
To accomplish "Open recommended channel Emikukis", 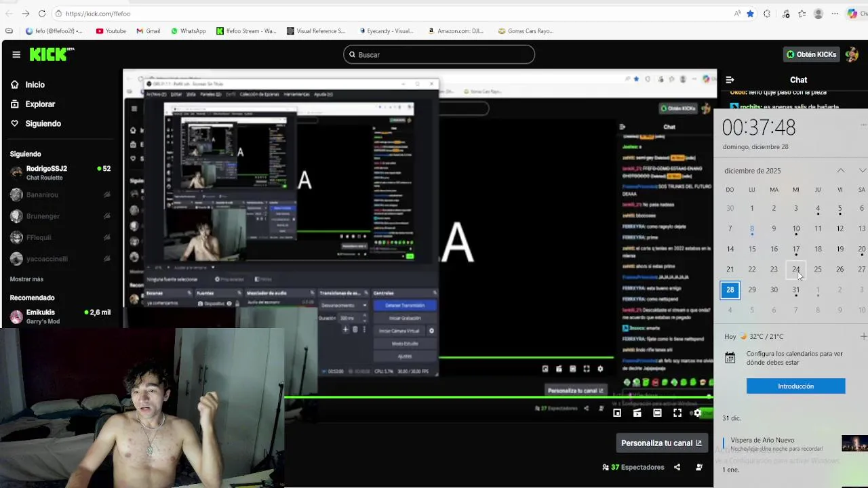I will [x=60, y=317].
